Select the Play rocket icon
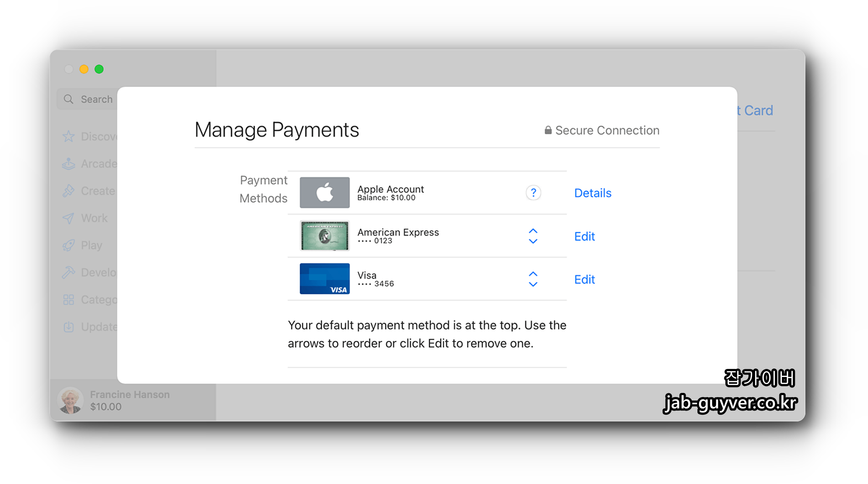868x484 pixels. [x=68, y=245]
